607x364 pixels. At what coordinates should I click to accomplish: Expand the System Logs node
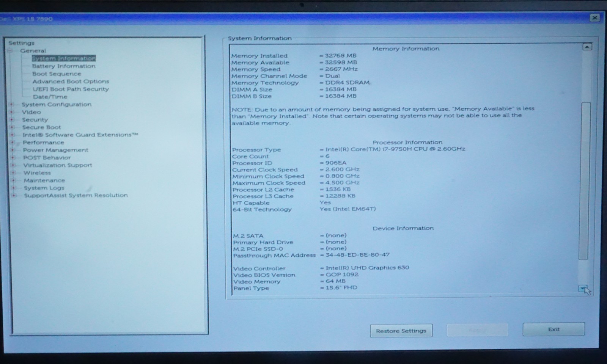click(x=14, y=188)
